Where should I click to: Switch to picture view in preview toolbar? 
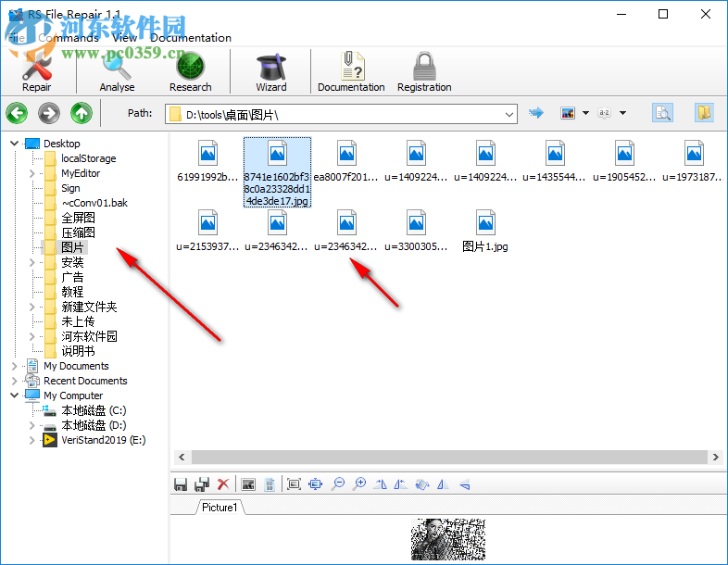[x=248, y=484]
